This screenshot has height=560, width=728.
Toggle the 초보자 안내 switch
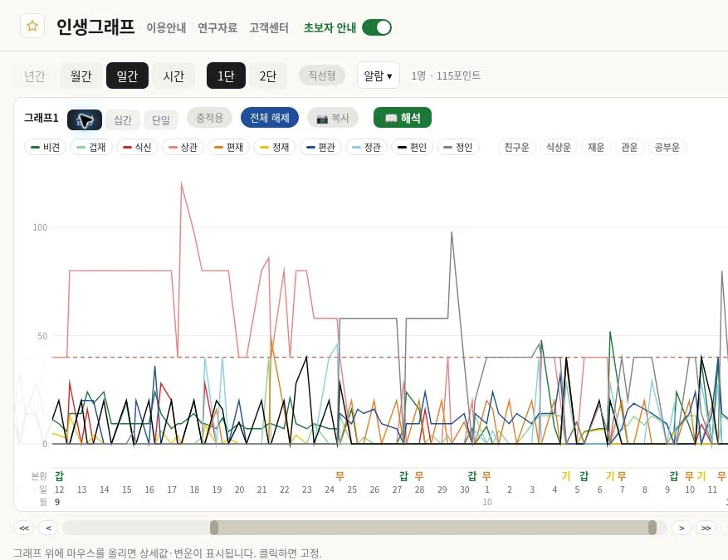(377, 27)
